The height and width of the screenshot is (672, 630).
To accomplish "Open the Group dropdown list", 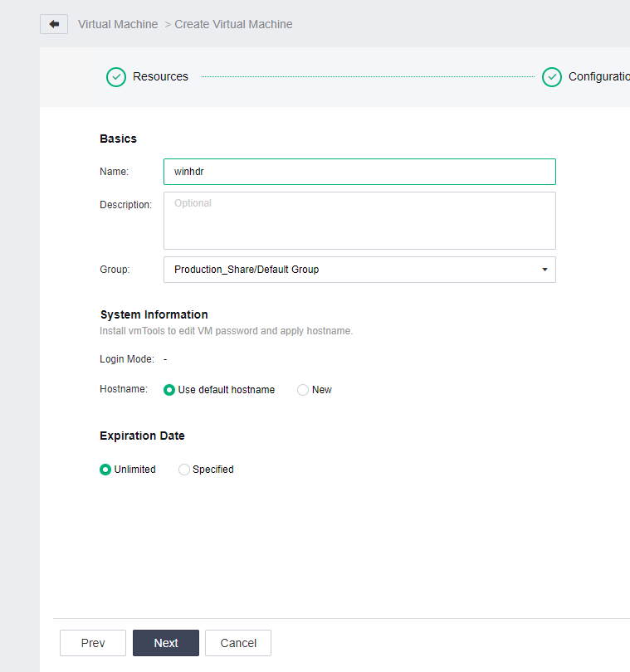I will click(359, 270).
